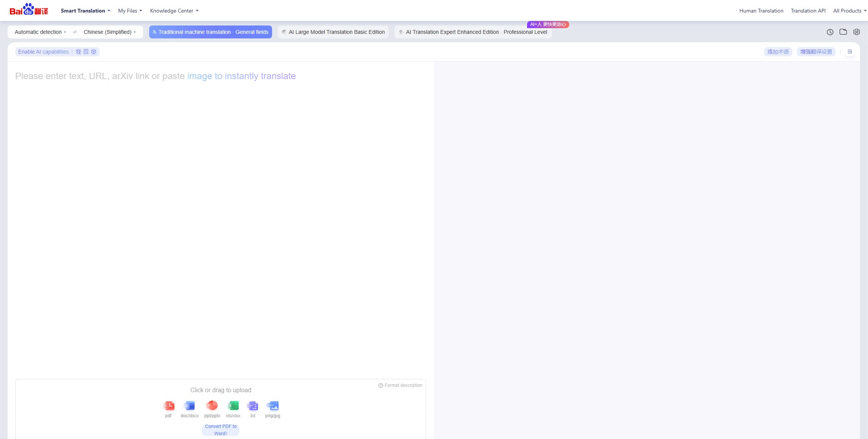The image size is (868, 439).
Task: Upload a pdf file icon
Action: point(169,406)
